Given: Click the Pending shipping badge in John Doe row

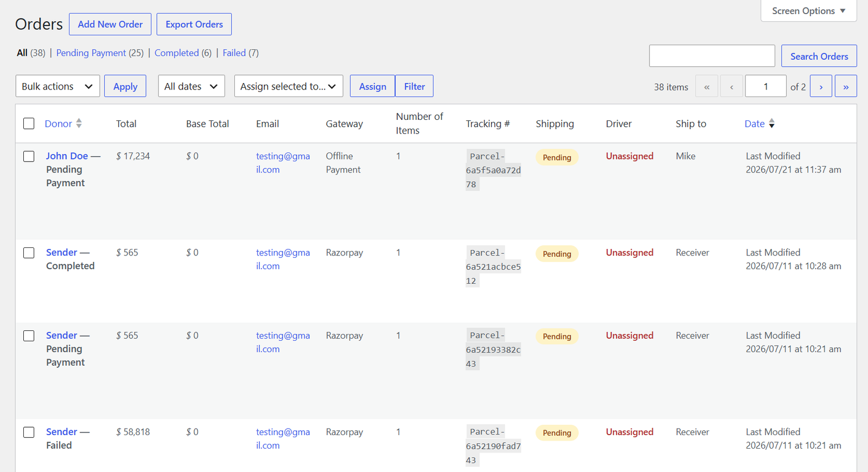Looking at the screenshot, I should pos(557,157).
